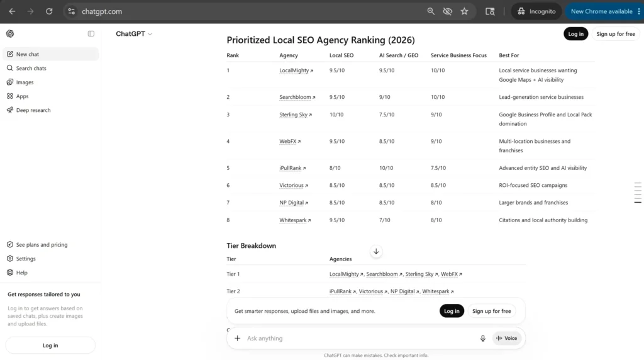Click the zoom magnifier icon in address bar

(430, 11)
